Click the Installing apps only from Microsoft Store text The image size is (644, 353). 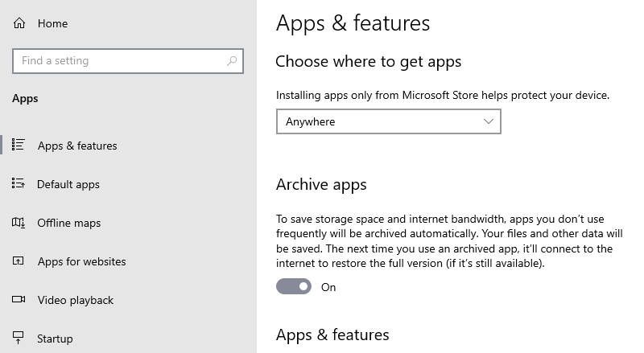click(443, 95)
